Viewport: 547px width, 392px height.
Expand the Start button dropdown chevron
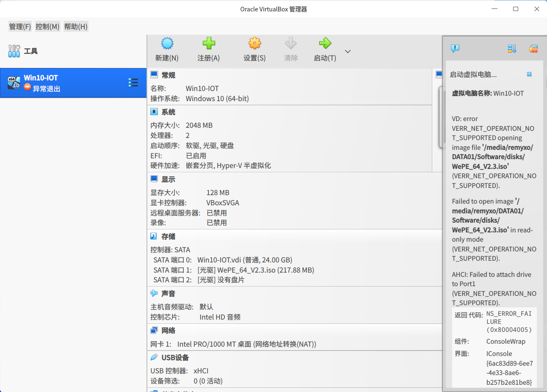[x=348, y=51]
